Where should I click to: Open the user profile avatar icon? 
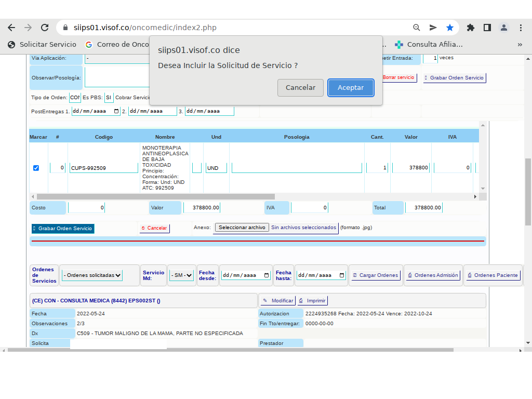click(504, 28)
